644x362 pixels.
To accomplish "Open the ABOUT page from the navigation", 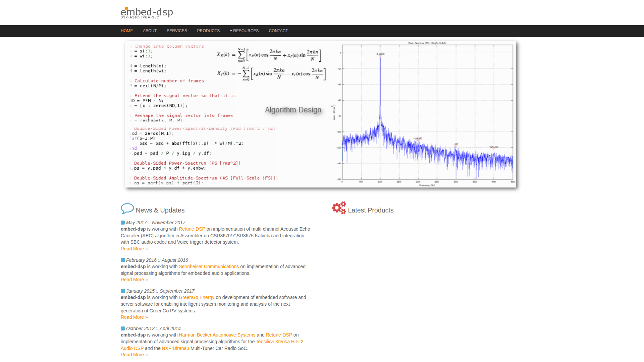I will click(x=150, y=31).
